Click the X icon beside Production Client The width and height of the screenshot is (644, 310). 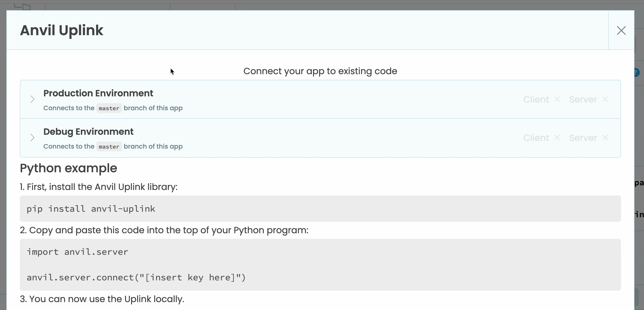(x=557, y=99)
